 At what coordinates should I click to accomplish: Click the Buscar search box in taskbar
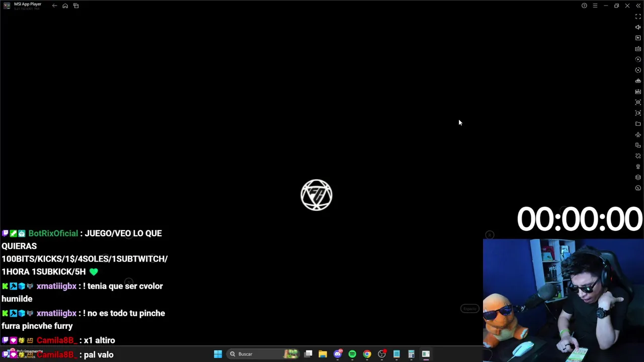pos(262,354)
